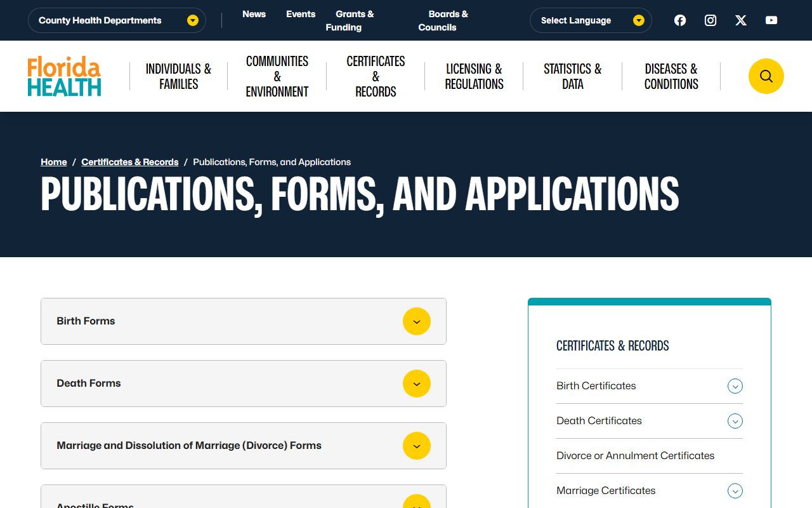Go to News page
The width and height of the screenshot is (812, 508).
click(254, 14)
